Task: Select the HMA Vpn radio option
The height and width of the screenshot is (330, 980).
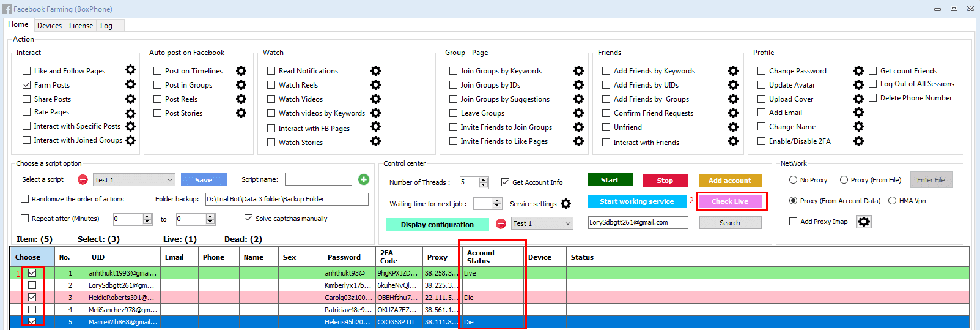Action: [x=892, y=201]
